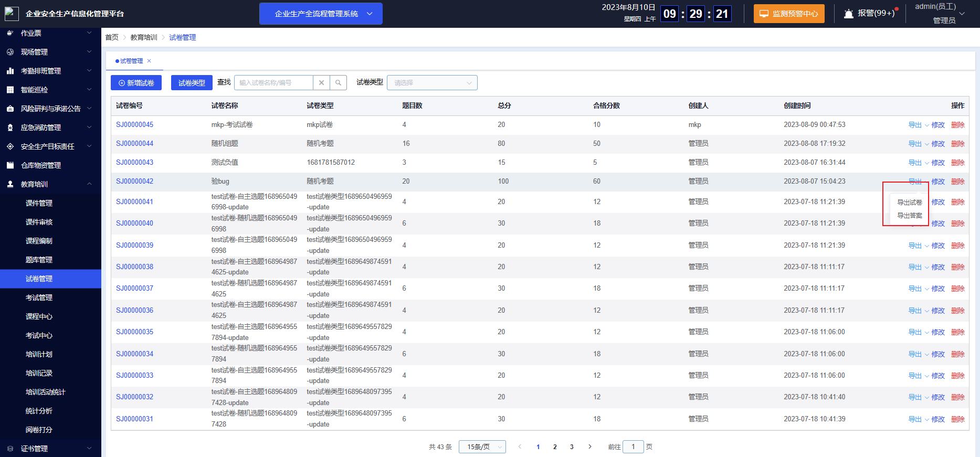Select 导出答案 from the export menu

point(909,216)
